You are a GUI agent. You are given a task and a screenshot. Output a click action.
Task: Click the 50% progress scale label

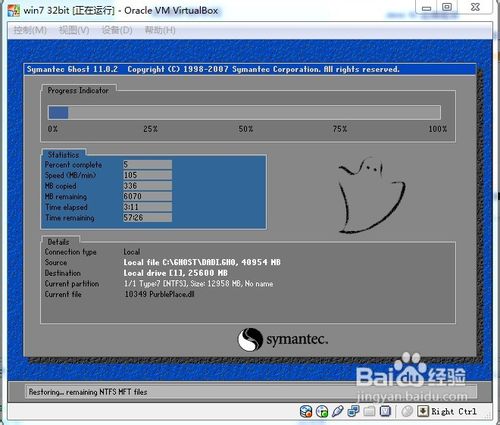point(246,129)
